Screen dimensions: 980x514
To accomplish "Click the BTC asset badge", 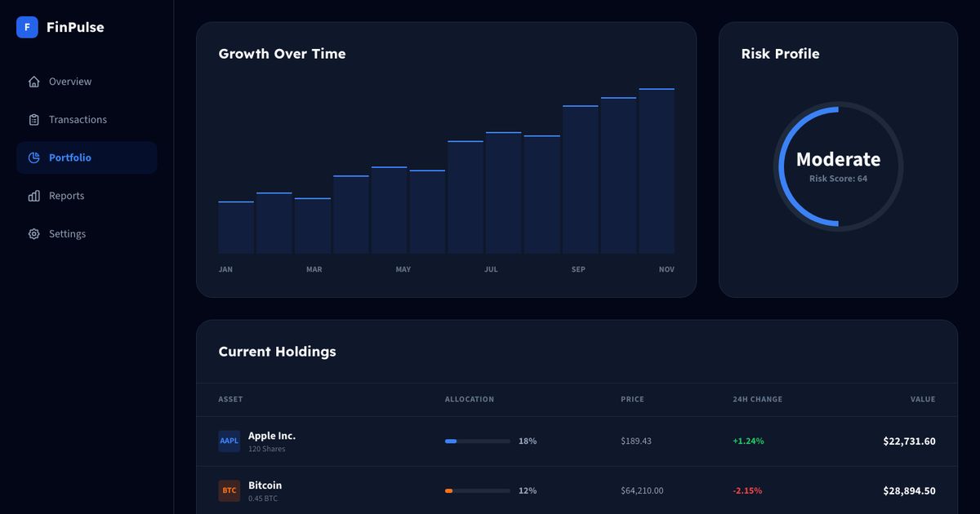I will [x=229, y=491].
